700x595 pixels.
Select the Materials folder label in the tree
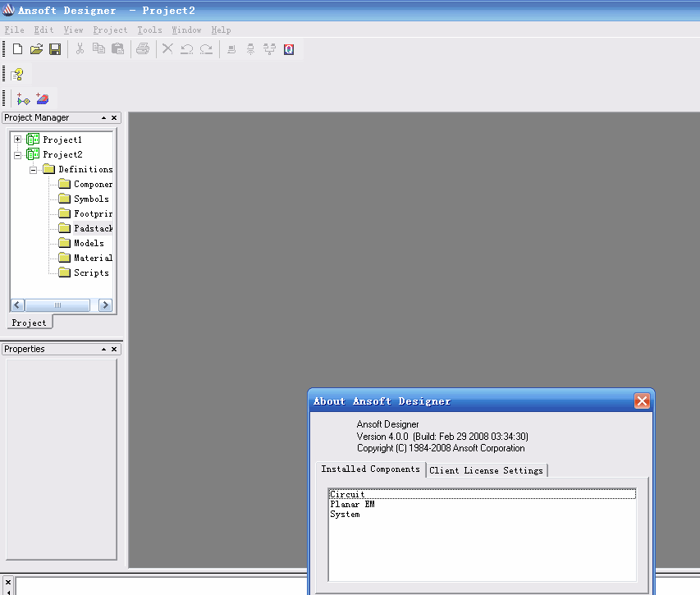pyautogui.click(x=93, y=258)
